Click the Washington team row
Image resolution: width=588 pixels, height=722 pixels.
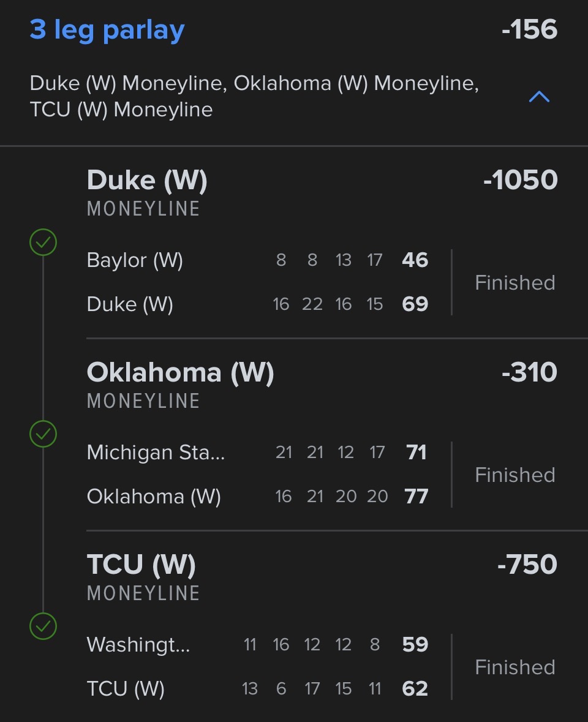coord(138,645)
